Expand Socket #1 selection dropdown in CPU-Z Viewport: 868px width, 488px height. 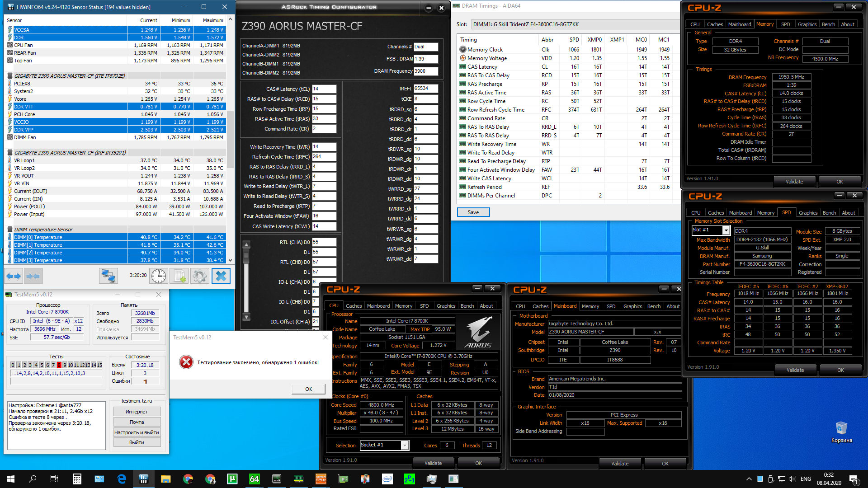(x=405, y=446)
